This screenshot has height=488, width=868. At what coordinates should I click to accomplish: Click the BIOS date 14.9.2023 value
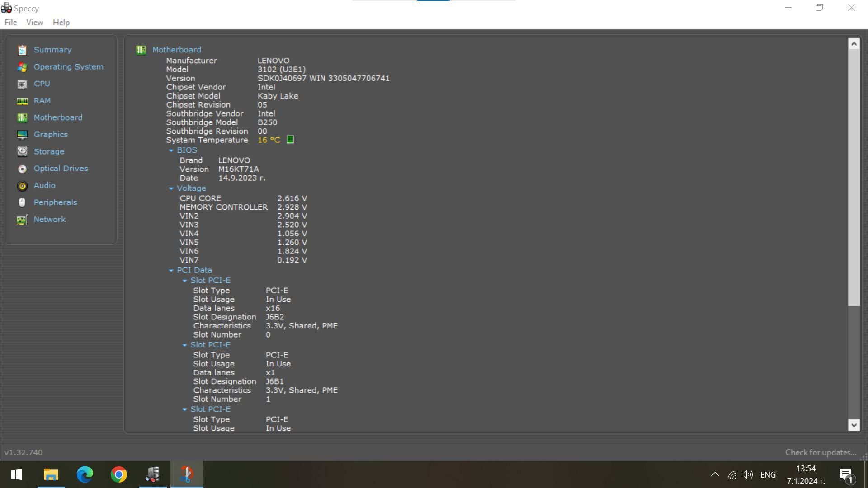point(242,178)
